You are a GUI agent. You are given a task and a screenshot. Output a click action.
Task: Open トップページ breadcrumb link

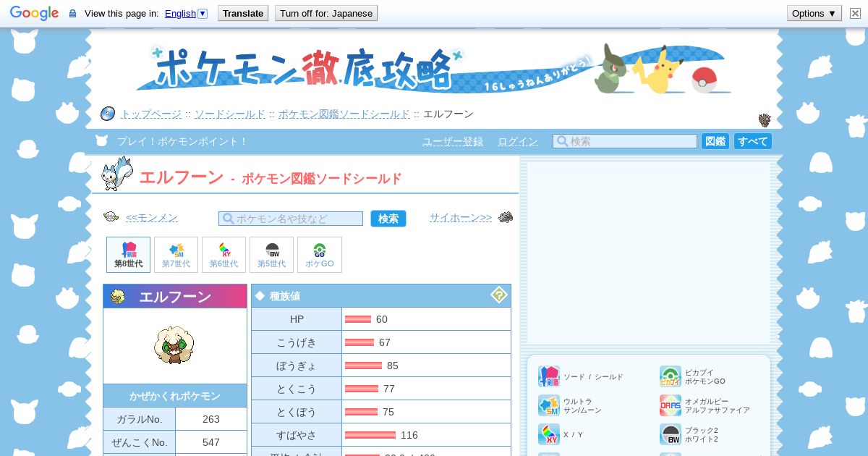(151, 114)
